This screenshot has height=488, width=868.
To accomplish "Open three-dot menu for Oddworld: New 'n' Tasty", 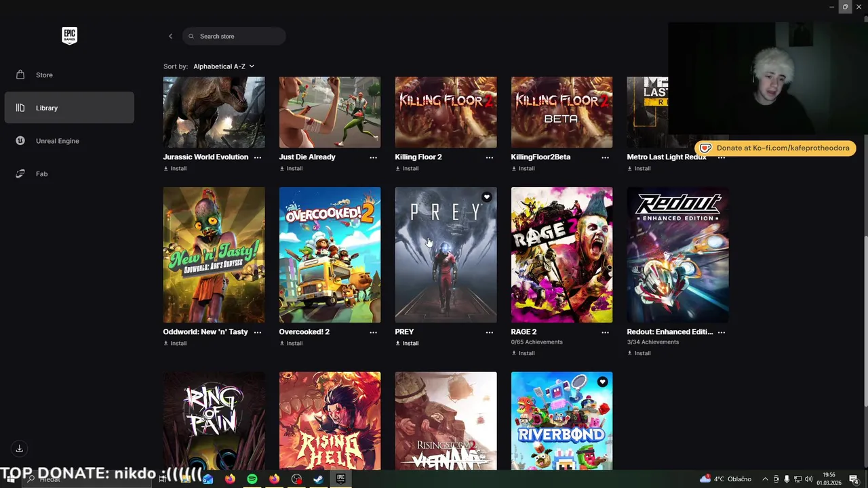I will click(x=257, y=332).
